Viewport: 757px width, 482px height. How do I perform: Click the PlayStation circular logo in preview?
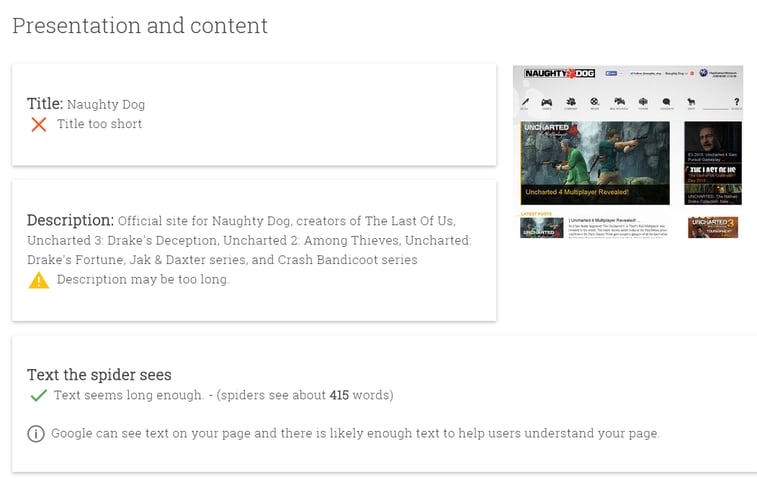click(x=703, y=73)
